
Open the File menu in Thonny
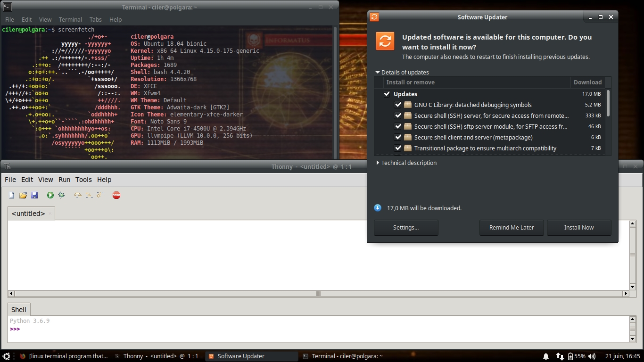[x=10, y=180]
